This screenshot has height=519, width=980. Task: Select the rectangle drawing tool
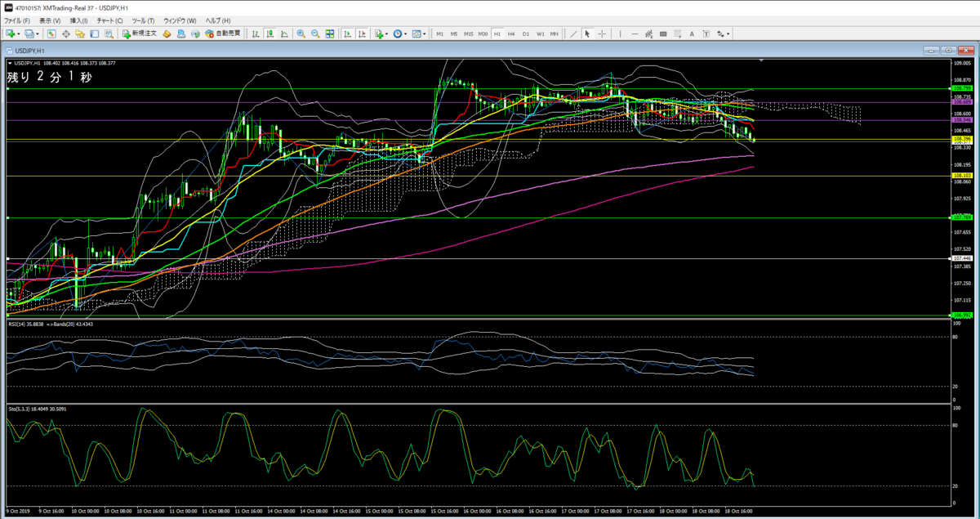point(663,34)
